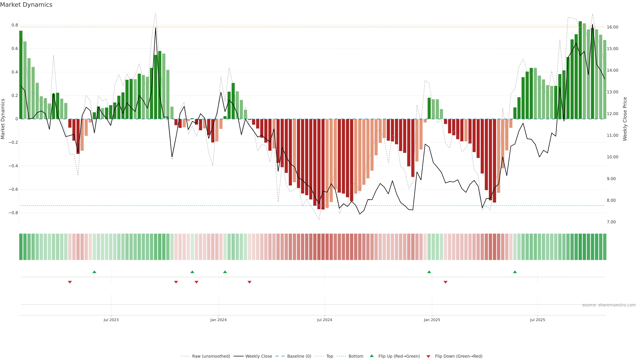Toggle the Weekly Close legend entry
Image resolution: width=644 pixels, height=362 pixels.
click(258, 356)
